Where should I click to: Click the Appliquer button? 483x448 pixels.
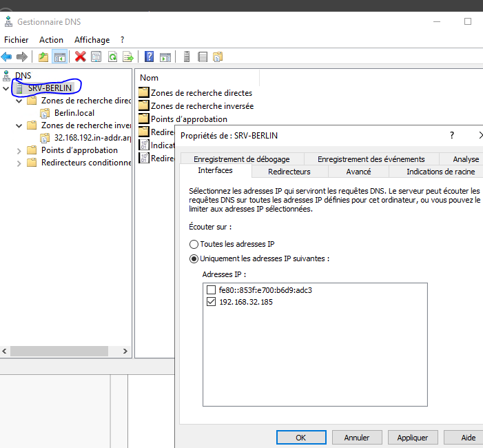pos(412,438)
